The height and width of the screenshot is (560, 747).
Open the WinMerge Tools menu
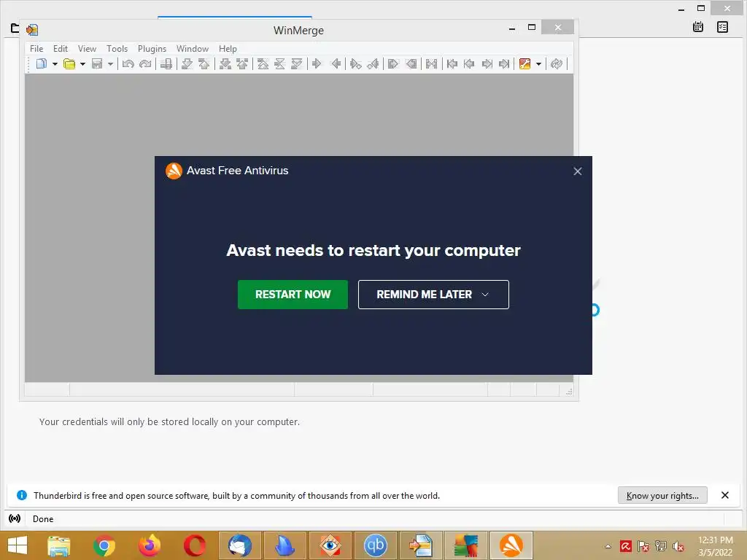(x=117, y=49)
